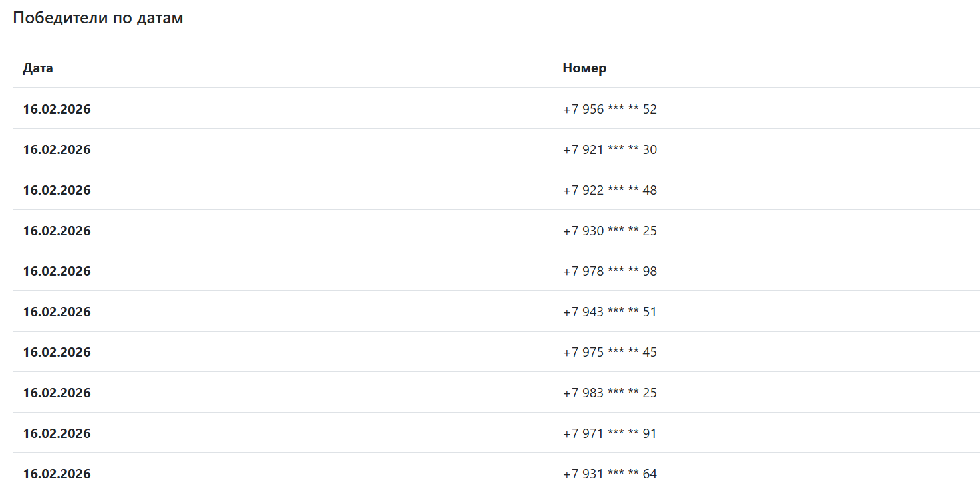Click phone number +7 921 *** ** 30
The image size is (980, 489).
pos(610,149)
